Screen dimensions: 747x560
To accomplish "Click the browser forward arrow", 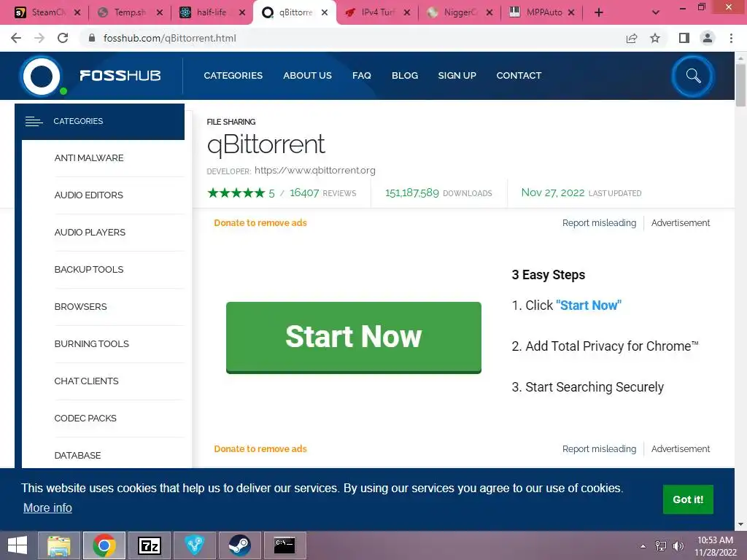I will (39, 38).
